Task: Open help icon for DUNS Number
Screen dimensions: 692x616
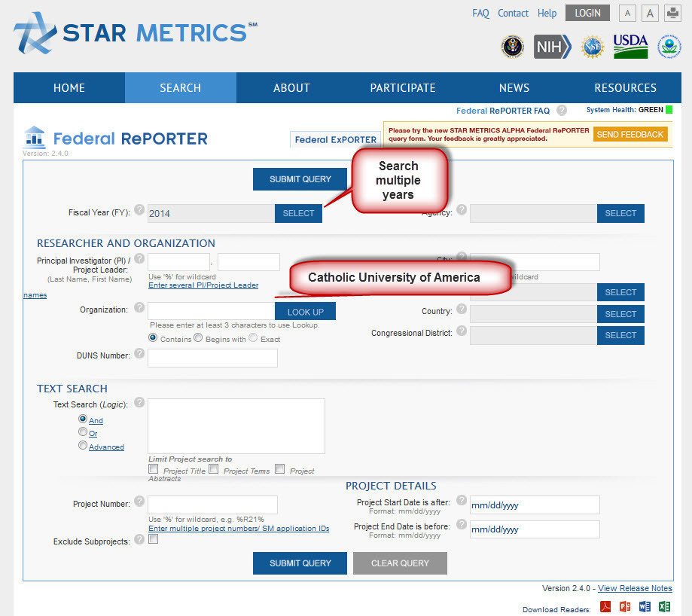Action: coord(139,353)
